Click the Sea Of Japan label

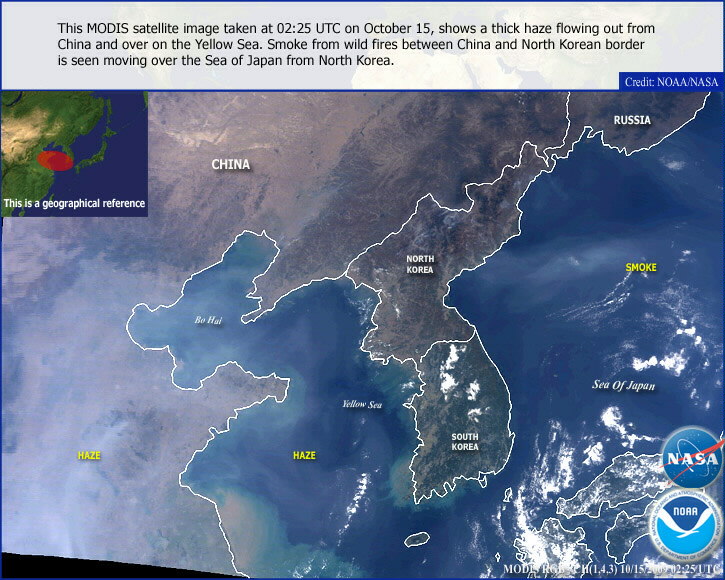(x=623, y=385)
